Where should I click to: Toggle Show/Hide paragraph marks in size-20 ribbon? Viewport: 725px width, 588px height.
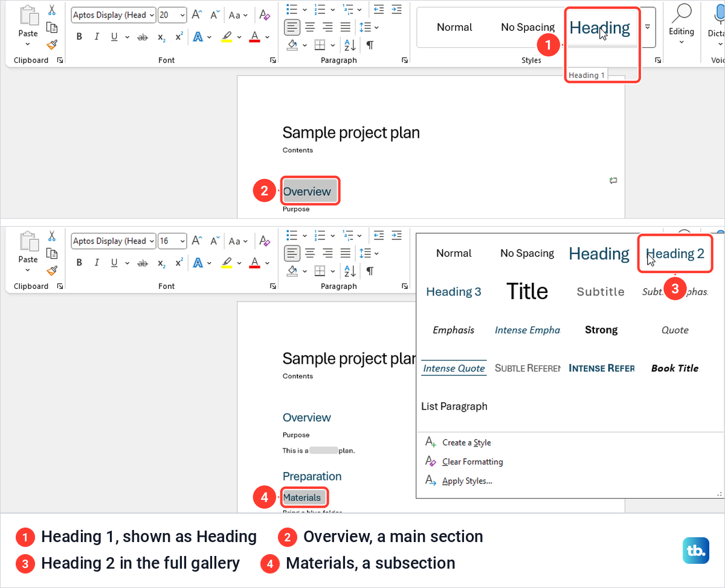pyautogui.click(x=370, y=45)
